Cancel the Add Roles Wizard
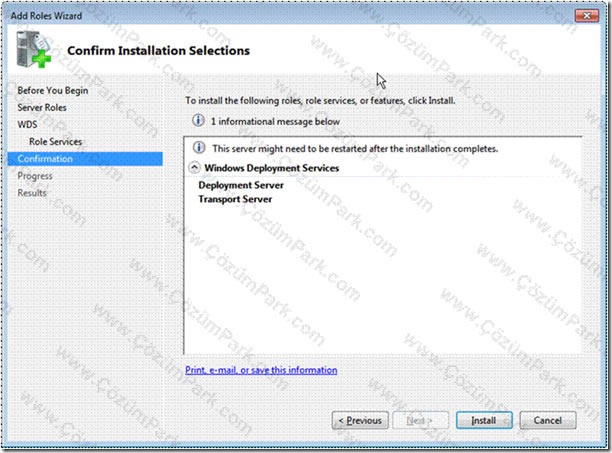The image size is (612, 453). click(548, 420)
